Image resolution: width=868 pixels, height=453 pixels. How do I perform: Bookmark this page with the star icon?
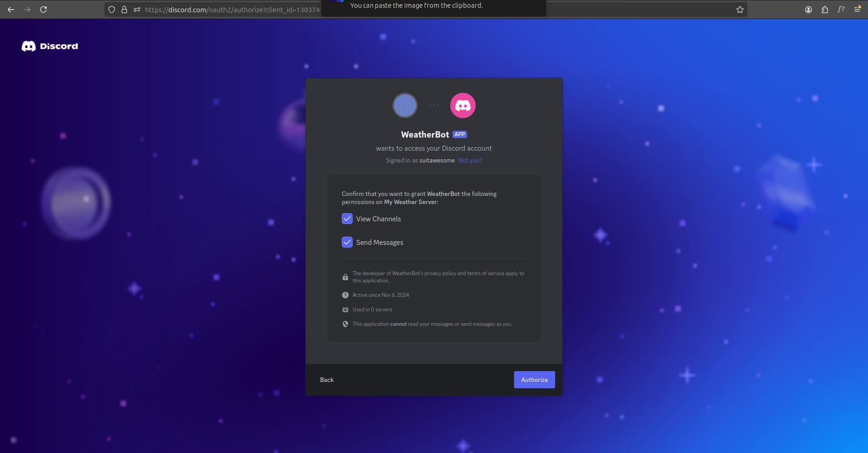pyautogui.click(x=740, y=10)
